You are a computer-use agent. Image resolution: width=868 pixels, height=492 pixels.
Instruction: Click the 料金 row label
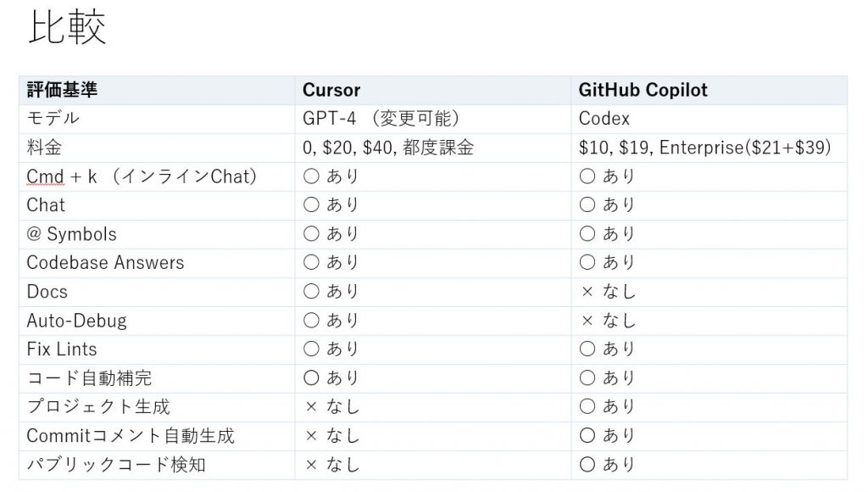pos(44,148)
